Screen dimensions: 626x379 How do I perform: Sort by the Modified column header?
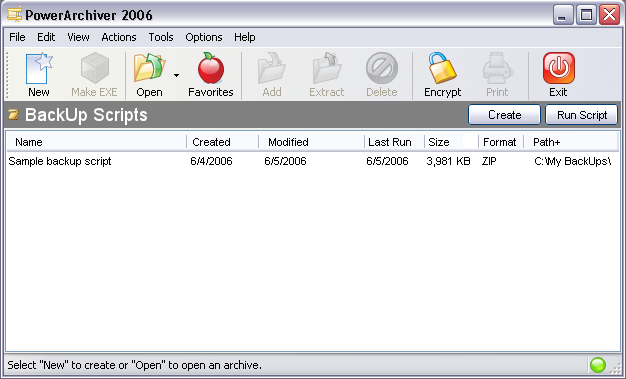pyautogui.click(x=311, y=142)
